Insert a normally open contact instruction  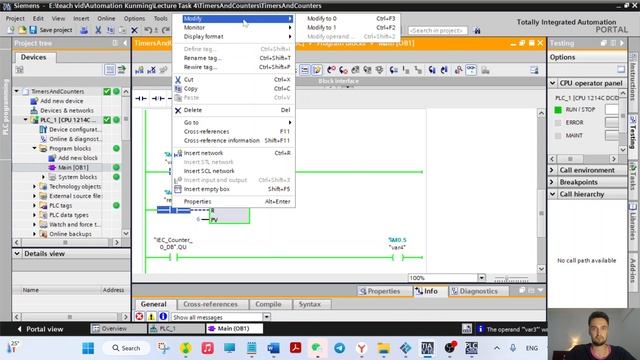[141, 98]
